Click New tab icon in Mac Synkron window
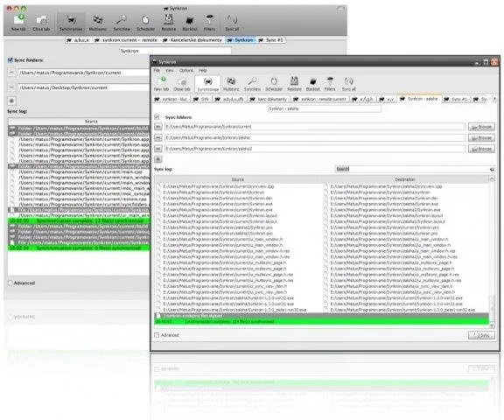Viewport: 504px width, 420px height. pos(18,23)
